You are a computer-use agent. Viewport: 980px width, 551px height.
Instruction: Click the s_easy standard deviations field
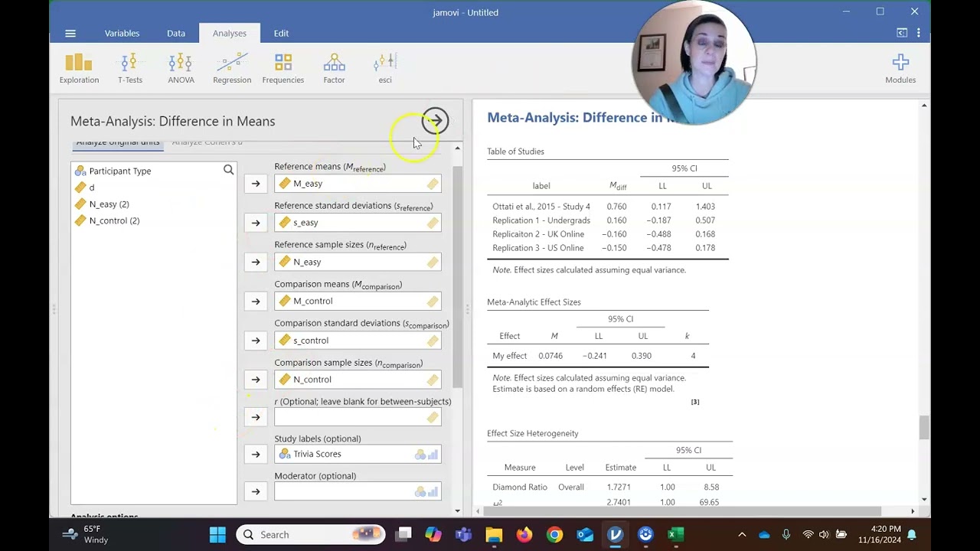click(x=358, y=223)
